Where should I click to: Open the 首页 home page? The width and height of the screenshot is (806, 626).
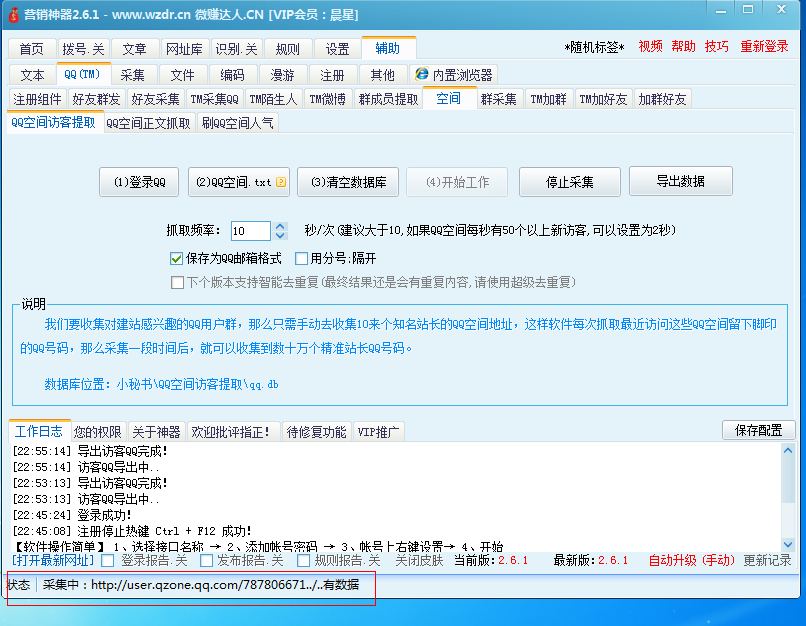(31, 47)
